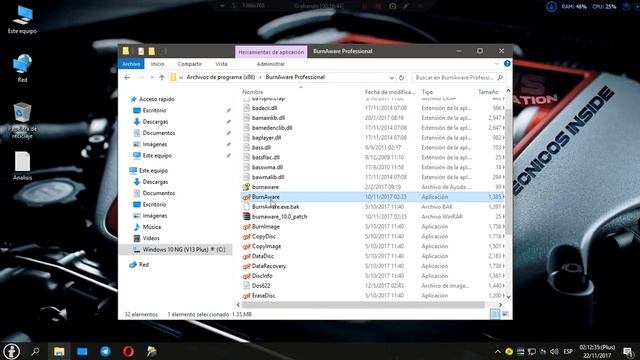Select the bamainlib.dll file

(x=268, y=118)
